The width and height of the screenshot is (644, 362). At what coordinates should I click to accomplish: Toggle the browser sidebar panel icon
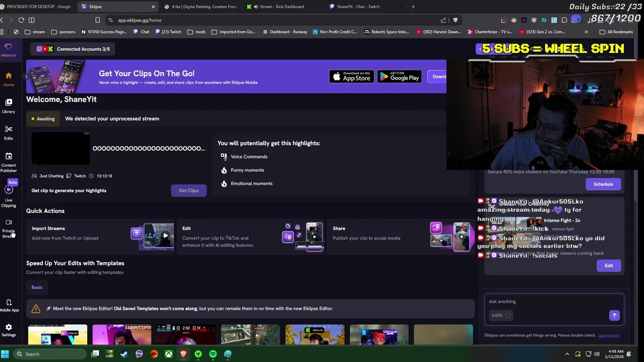coord(31,20)
